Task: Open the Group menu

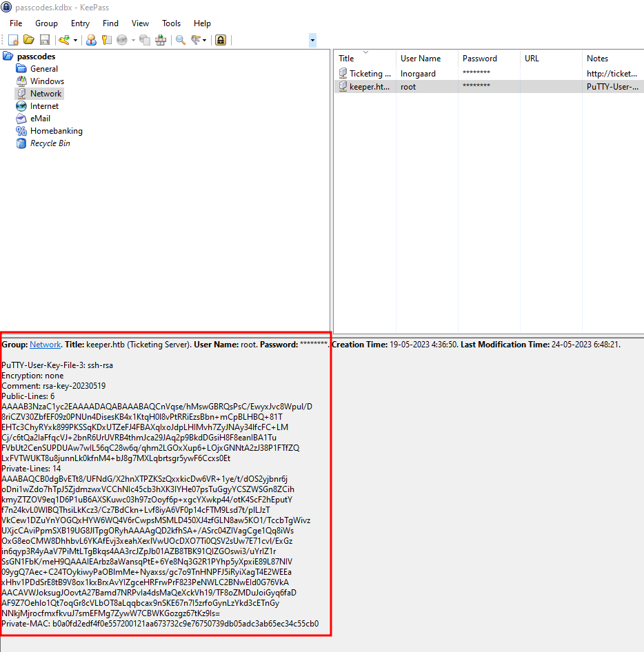Action: 46,23
